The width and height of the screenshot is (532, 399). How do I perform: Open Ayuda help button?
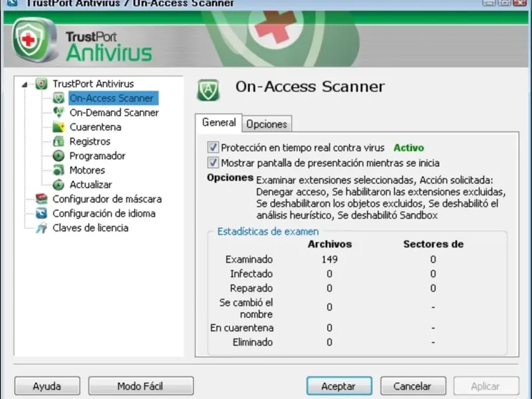pyautogui.click(x=47, y=386)
